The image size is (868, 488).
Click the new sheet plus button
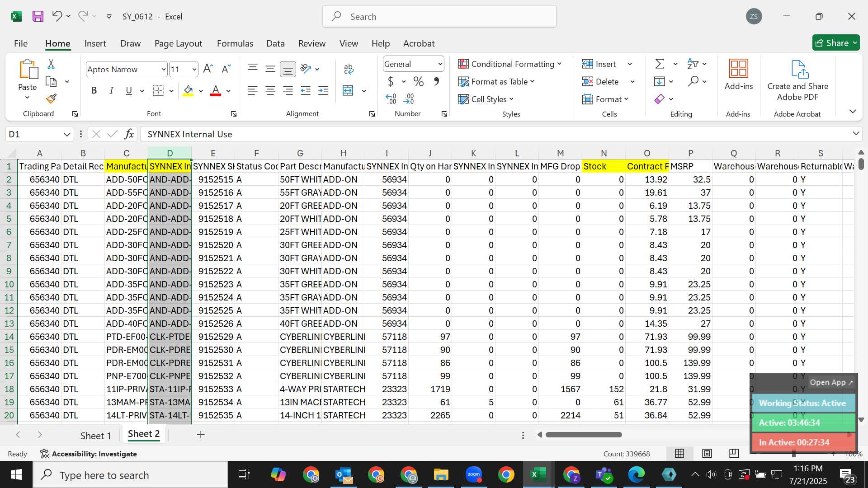[x=201, y=435]
